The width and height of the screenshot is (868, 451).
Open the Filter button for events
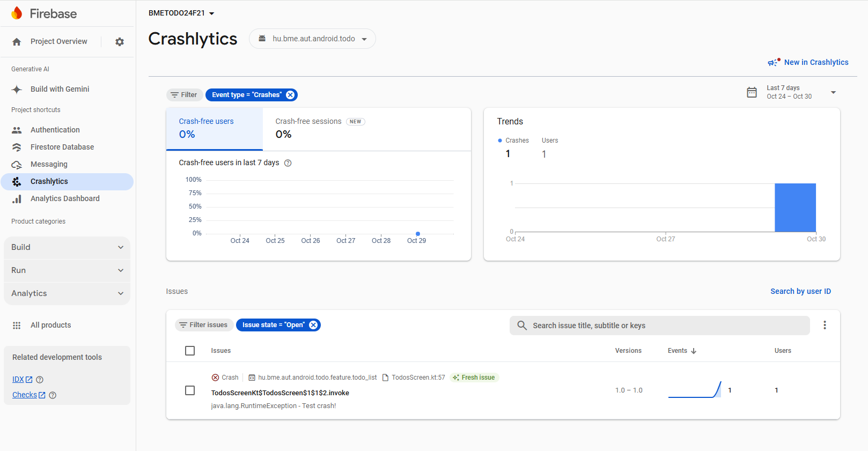[x=185, y=95]
